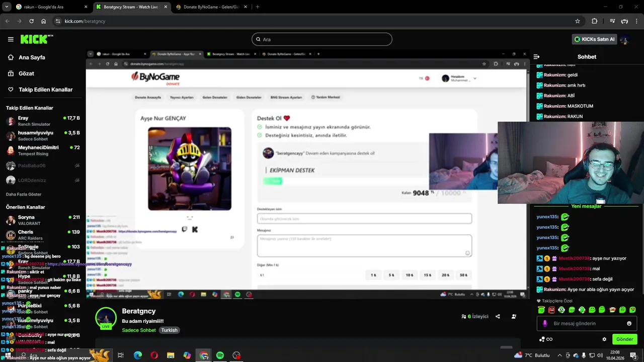Open your profile avatar in Kick header
Screen dimensions: 644x362
(x=625, y=39)
